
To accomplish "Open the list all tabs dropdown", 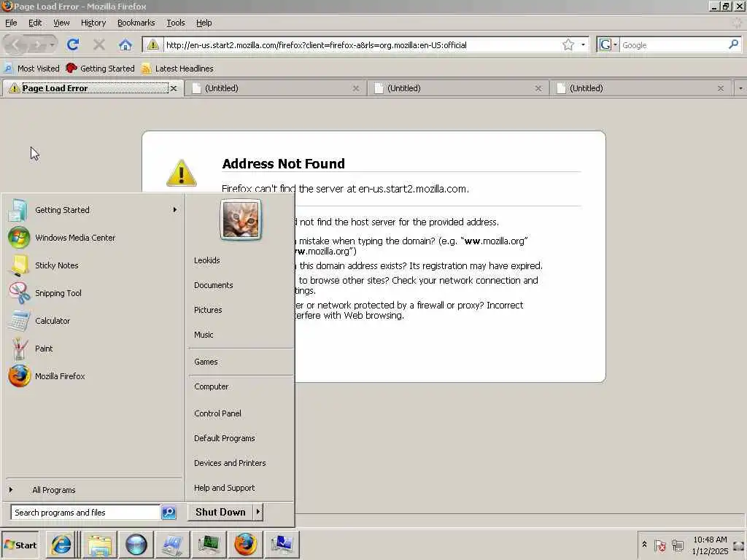I will (740, 88).
